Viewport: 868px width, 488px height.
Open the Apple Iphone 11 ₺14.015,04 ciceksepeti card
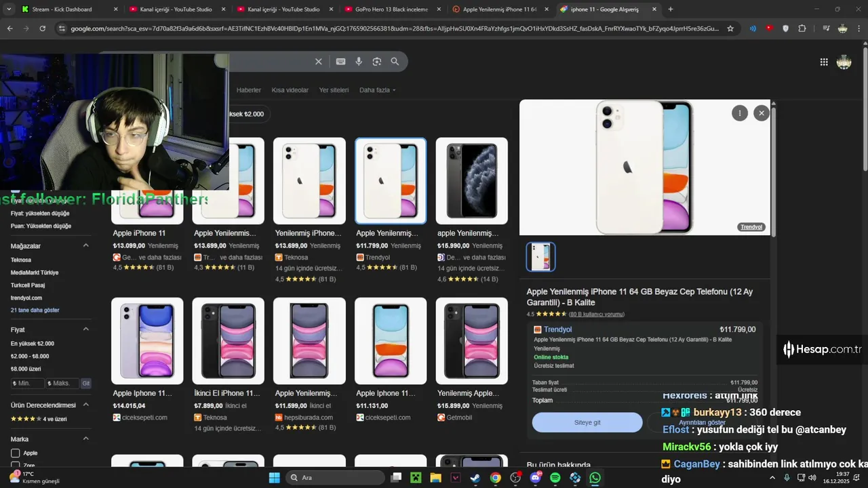[x=147, y=361]
